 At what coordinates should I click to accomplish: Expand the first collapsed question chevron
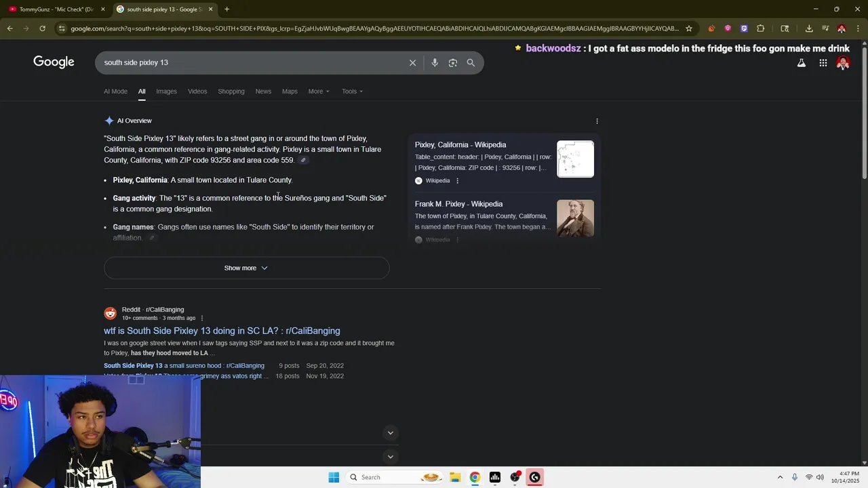click(x=390, y=432)
